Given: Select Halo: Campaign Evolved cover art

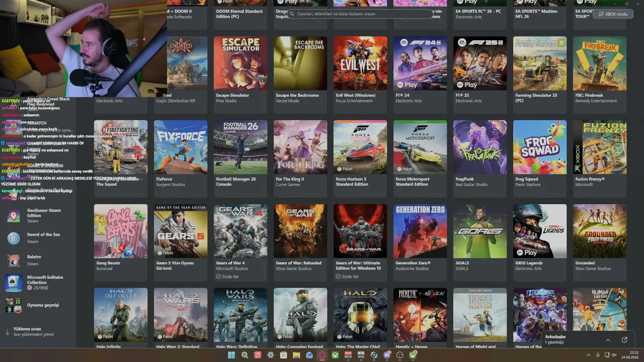Looking at the screenshot, I should [x=300, y=315].
